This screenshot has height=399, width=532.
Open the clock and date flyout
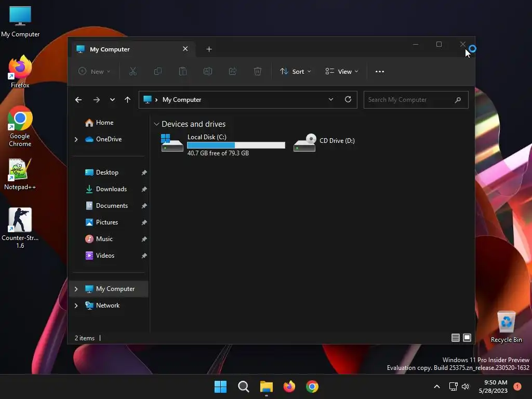(493, 387)
